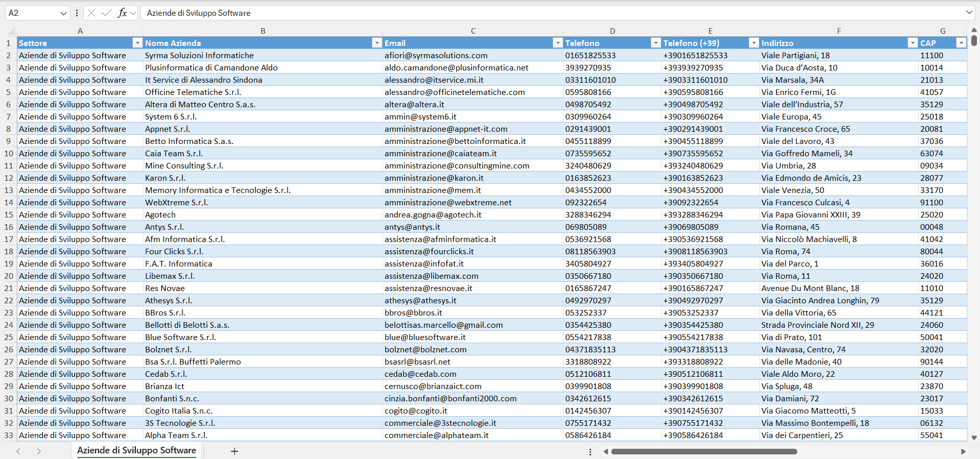Cancel the formula bar entry (X icon)
Image resolution: width=980 pixels, height=459 pixels.
pos(91,13)
